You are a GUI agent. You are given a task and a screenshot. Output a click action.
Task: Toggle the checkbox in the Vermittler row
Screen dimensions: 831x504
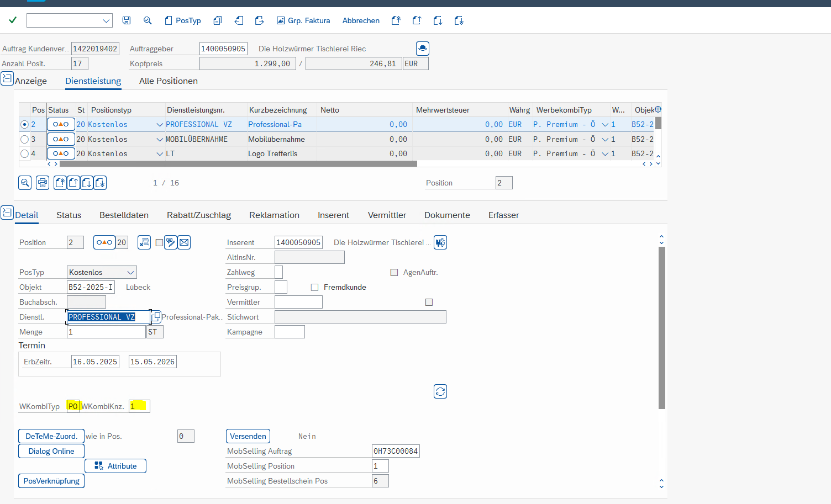click(x=429, y=302)
